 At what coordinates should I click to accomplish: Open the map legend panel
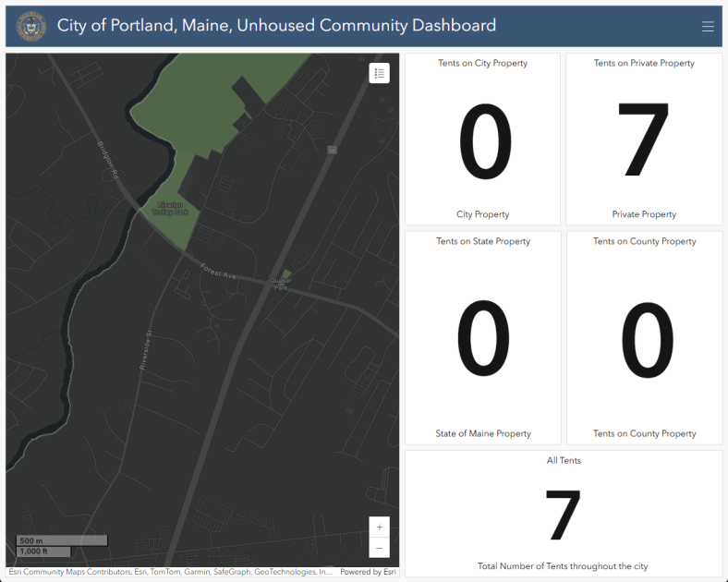(x=379, y=73)
